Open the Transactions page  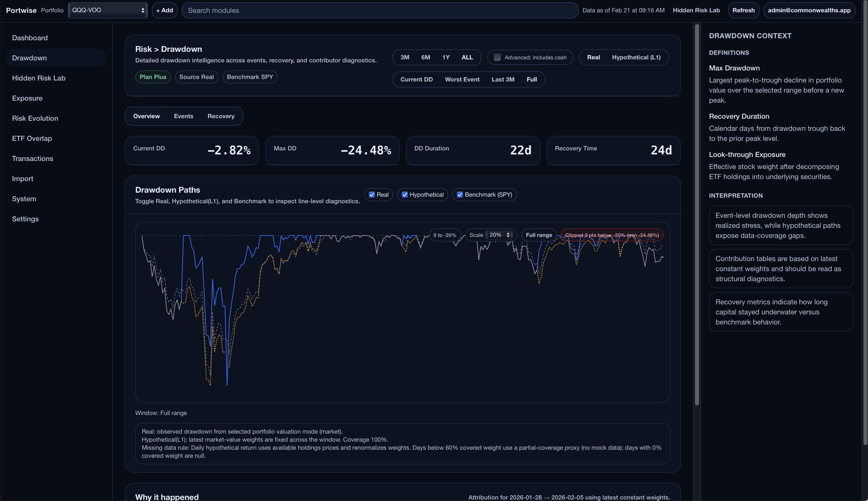(x=32, y=158)
